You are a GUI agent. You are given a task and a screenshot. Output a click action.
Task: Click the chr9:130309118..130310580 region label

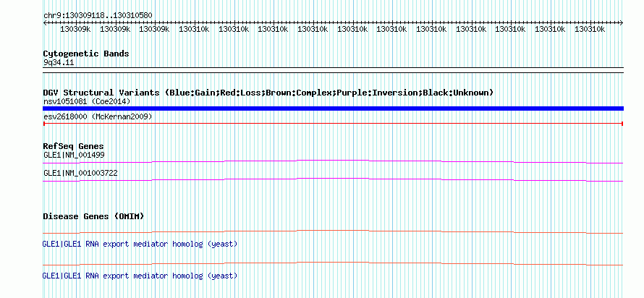(98, 15)
